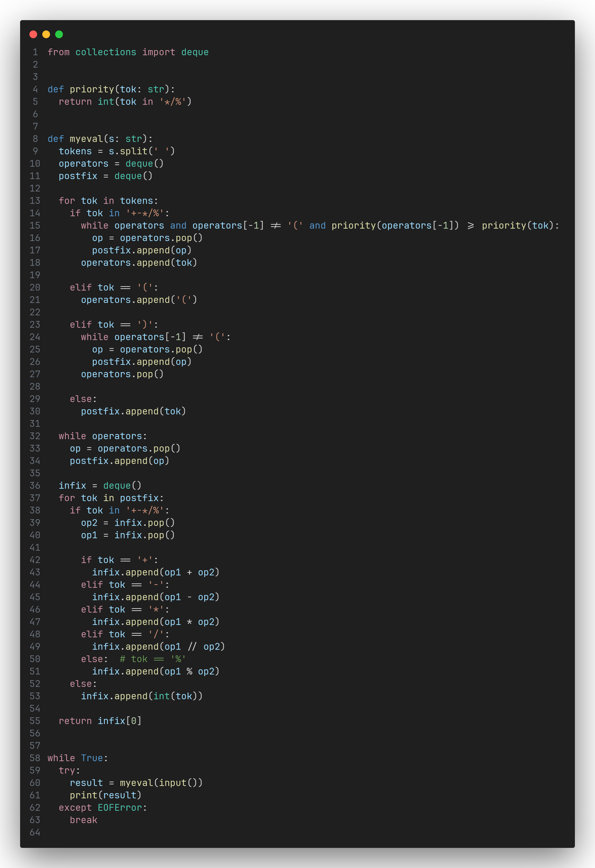Click the yellow minimize window dot
Viewport: 595px width, 868px height.
46,34
